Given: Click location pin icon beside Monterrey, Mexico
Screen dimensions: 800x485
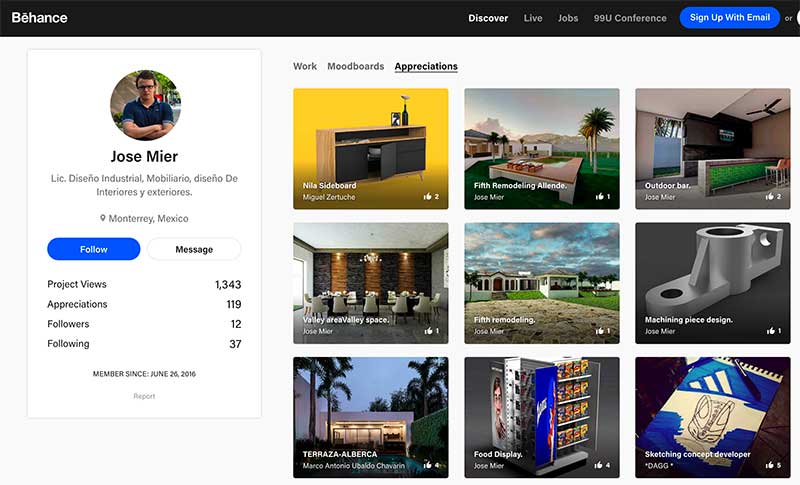Looking at the screenshot, I should tap(103, 218).
